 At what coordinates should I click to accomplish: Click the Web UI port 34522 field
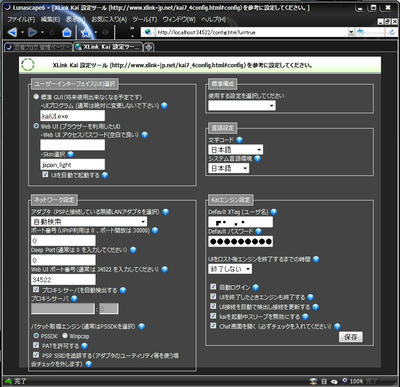[63, 279]
